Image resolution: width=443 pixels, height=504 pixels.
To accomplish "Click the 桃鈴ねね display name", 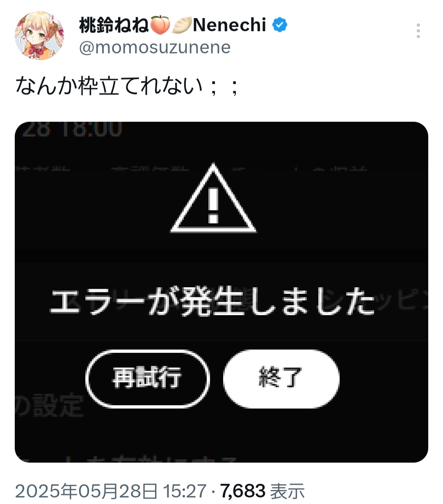I will coord(114,25).
